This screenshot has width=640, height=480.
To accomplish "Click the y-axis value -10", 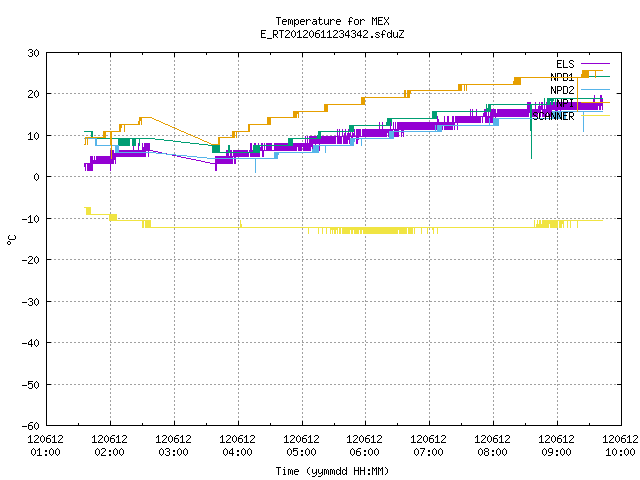I will tap(31, 219).
